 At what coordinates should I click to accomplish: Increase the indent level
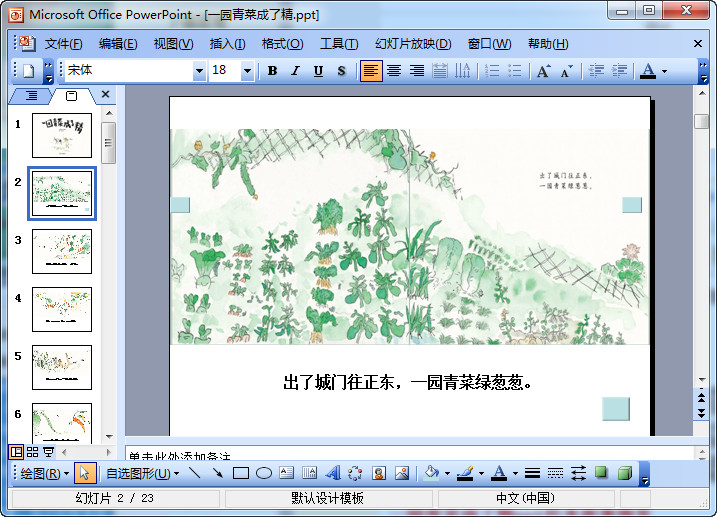[x=619, y=71]
